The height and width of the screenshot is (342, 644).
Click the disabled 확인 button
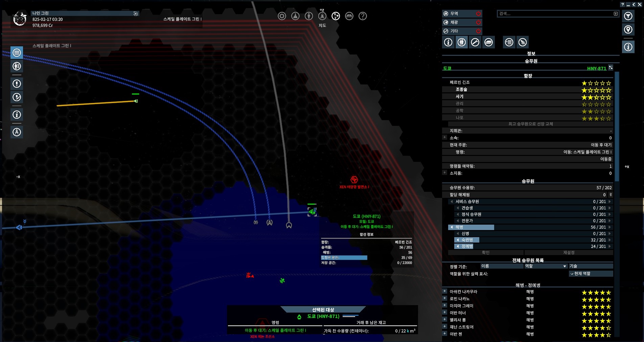point(486,253)
